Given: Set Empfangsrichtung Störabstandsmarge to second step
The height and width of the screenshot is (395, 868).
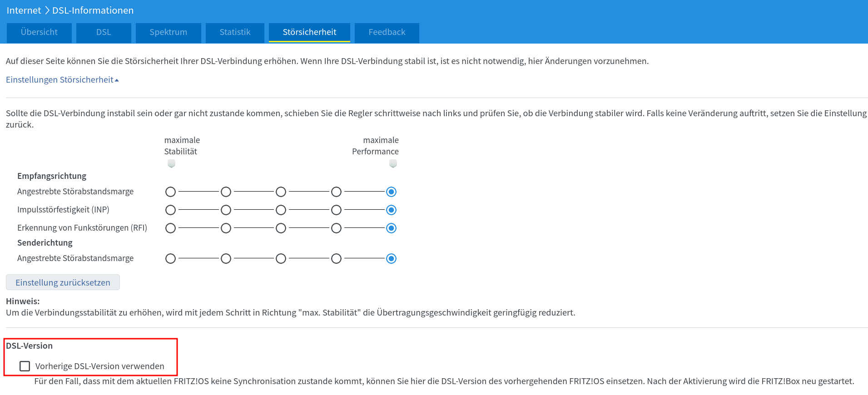Looking at the screenshot, I should pyautogui.click(x=226, y=192).
